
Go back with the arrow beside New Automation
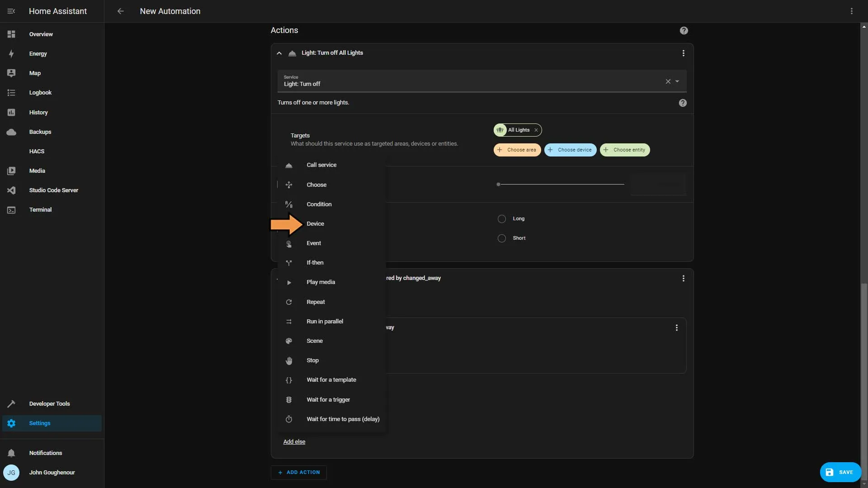120,11
